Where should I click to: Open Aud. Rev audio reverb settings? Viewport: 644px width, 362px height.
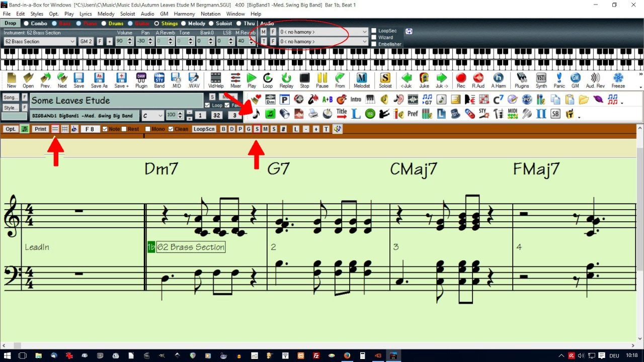(595, 80)
